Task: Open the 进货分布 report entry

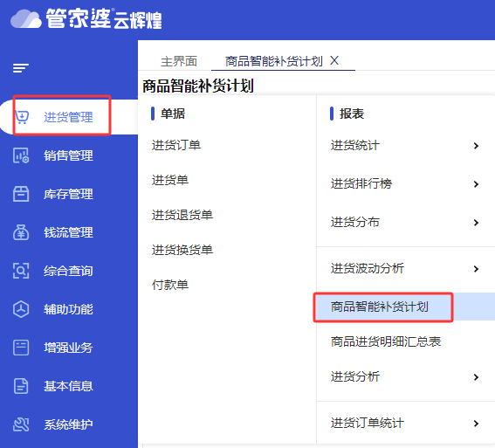Action: [x=355, y=223]
